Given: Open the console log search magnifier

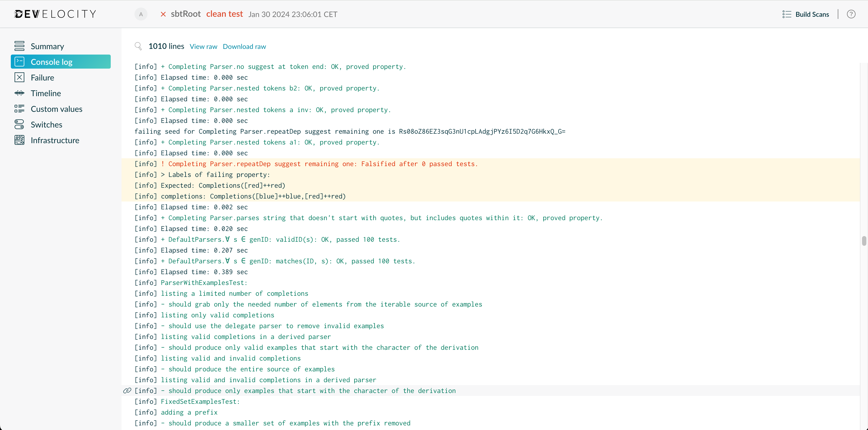Looking at the screenshot, I should click(138, 46).
